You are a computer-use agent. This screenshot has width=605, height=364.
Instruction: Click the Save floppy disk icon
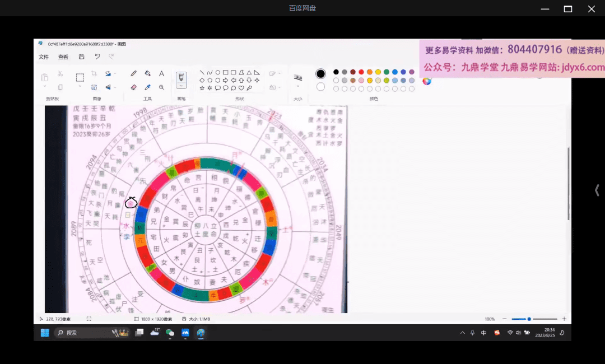[x=82, y=57]
